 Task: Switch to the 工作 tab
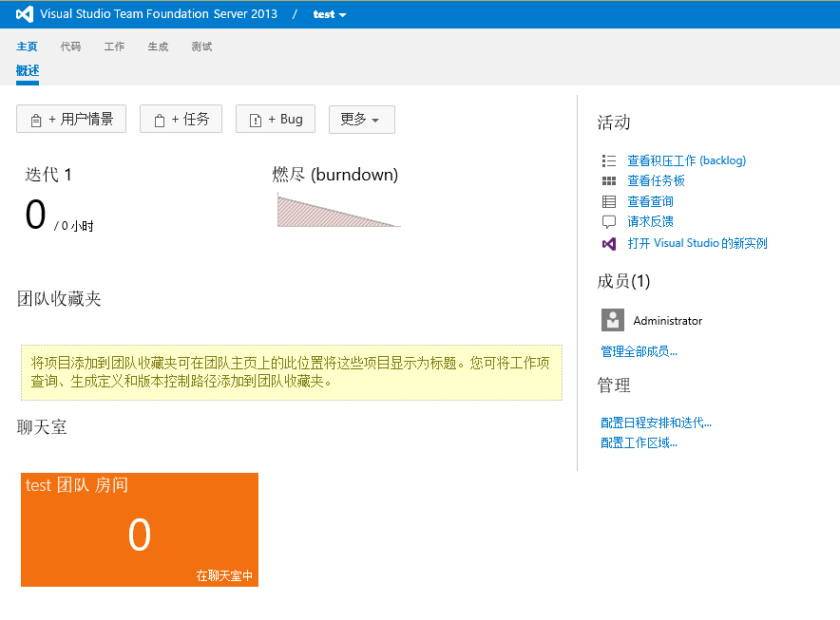114,47
